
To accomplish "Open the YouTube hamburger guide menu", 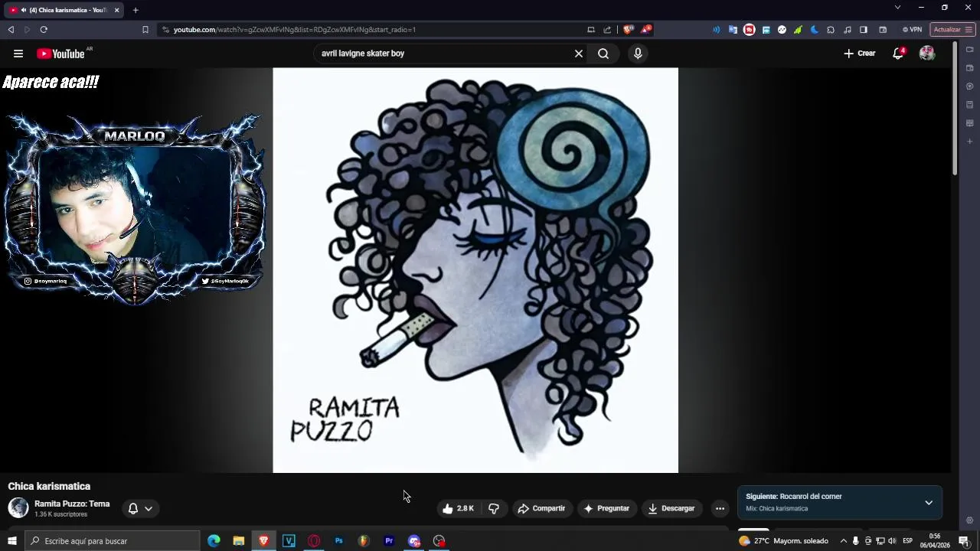I will [x=18, y=54].
